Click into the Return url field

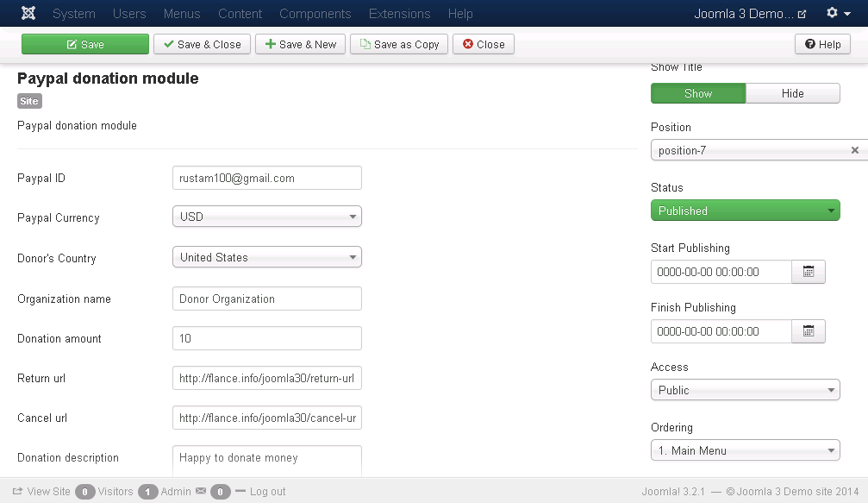click(267, 378)
